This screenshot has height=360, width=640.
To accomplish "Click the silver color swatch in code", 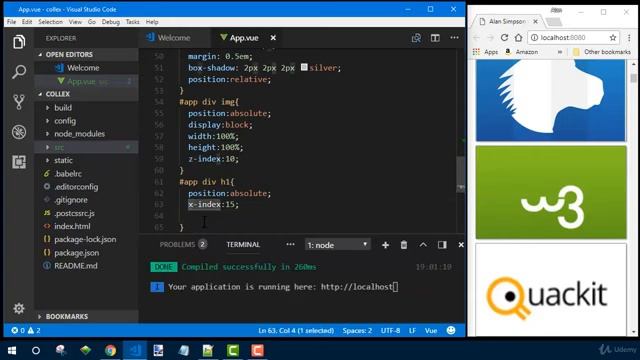I will click(304, 67).
